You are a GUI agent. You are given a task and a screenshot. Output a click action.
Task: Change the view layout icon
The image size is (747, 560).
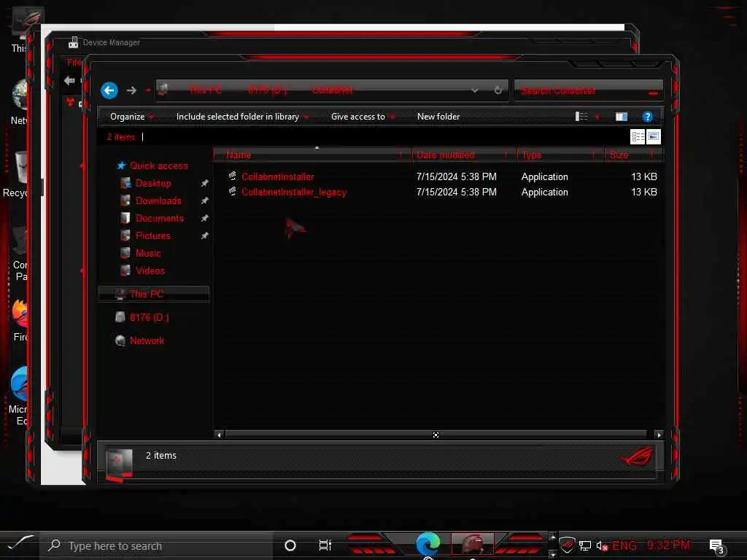pyautogui.click(x=581, y=117)
